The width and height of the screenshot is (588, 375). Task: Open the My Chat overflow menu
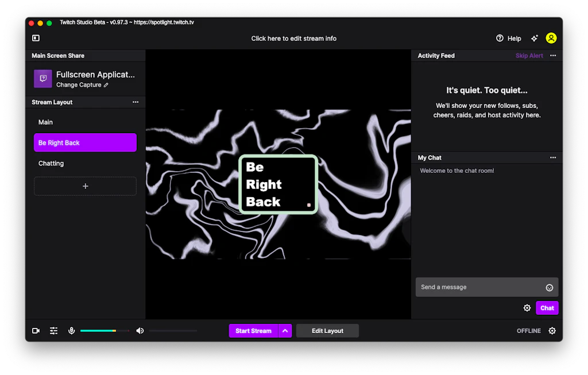(x=553, y=157)
